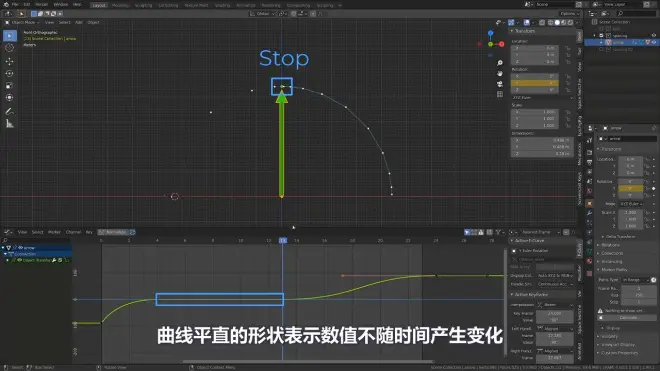The image size is (660, 371).
Task: Switch perspective/orthographic grid icon
Action: (500, 94)
